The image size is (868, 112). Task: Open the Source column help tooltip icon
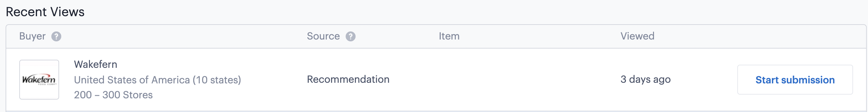pyautogui.click(x=350, y=36)
